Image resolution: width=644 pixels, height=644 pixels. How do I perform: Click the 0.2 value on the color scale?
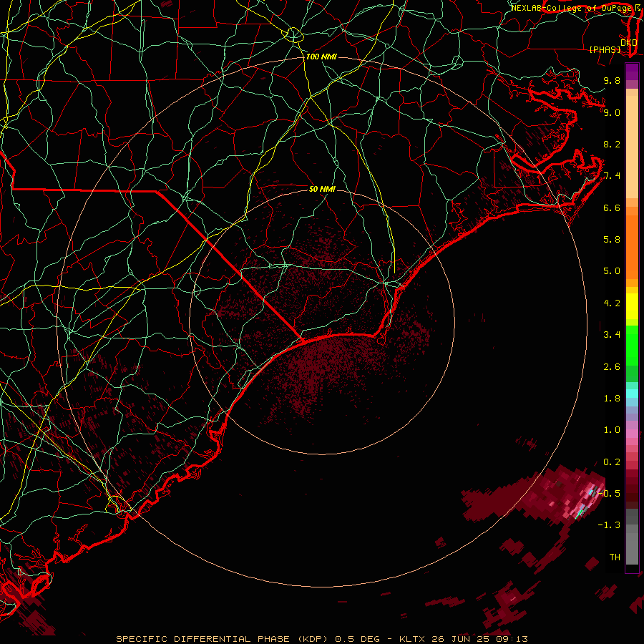point(612,462)
